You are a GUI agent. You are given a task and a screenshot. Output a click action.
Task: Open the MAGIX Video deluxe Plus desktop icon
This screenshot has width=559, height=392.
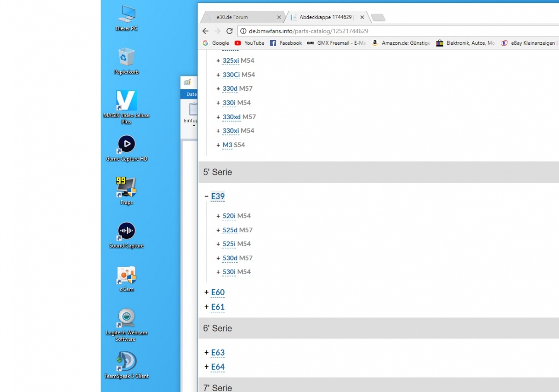tap(126, 101)
